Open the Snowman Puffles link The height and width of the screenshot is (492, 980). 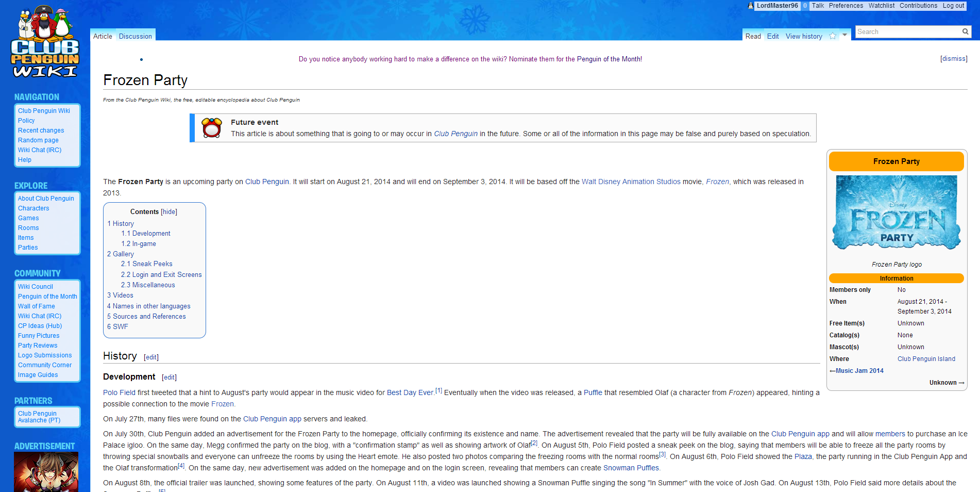(x=631, y=468)
